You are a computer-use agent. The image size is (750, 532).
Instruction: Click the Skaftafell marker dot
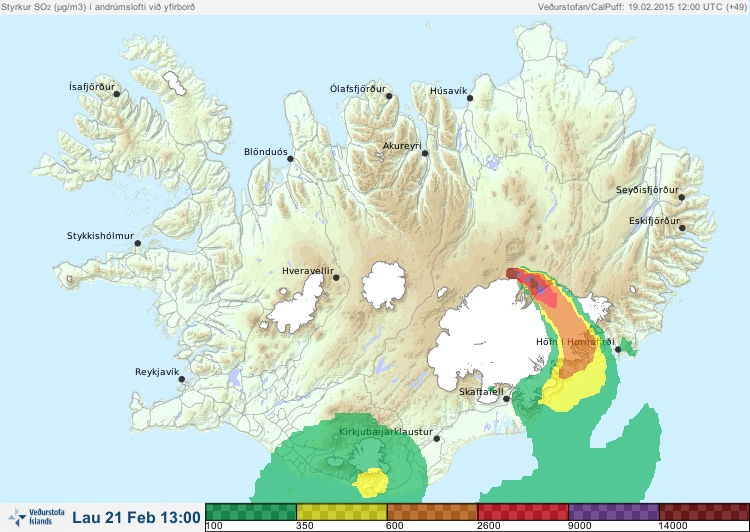point(506,399)
